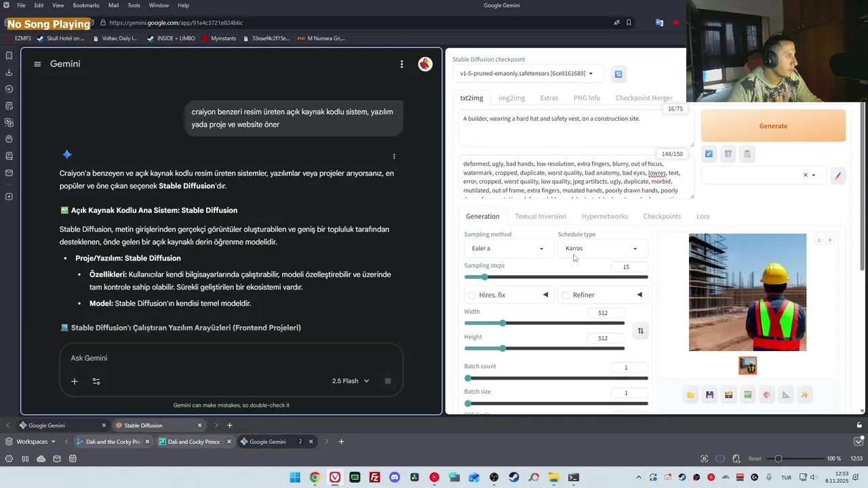The image size is (868, 488).
Task: Refresh the Stable Diffusion checkpoint list
Action: tap(618, 74)
